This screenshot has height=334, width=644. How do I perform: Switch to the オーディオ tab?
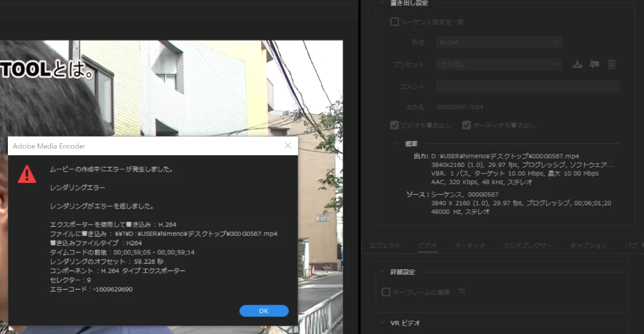470,245
